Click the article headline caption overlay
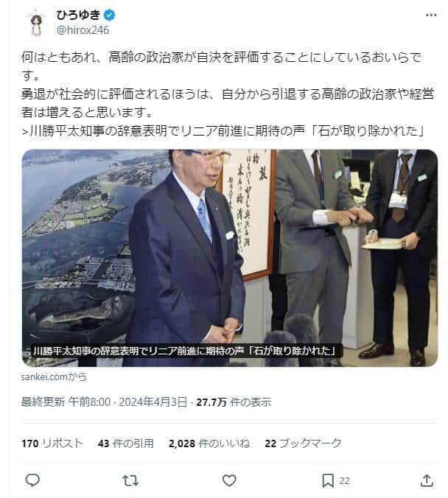This screenshot has width=448, height=498. [x=185, y=351]
